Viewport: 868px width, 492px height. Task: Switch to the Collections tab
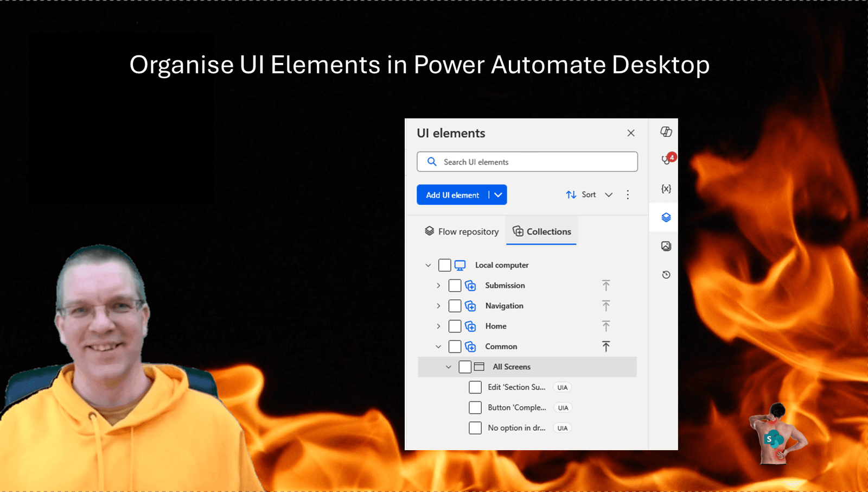(x=541, y=231)
